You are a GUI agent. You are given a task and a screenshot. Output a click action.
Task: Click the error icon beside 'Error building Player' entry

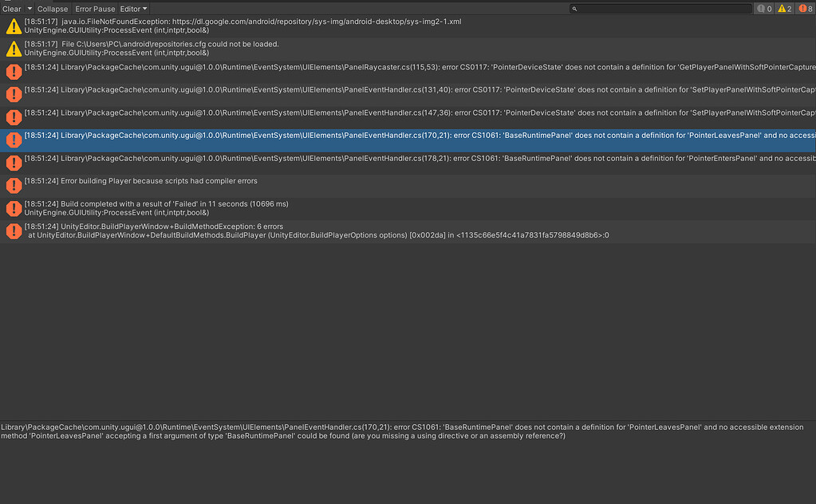[x=12, y=184]
